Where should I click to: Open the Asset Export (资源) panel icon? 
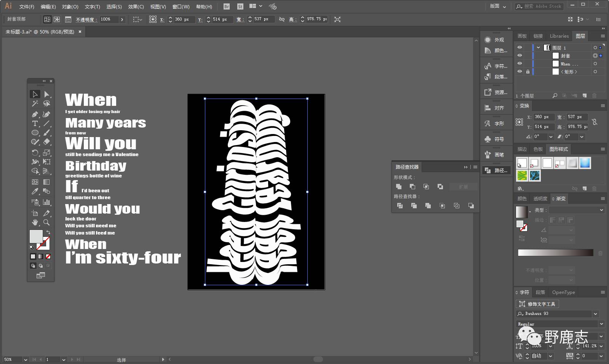click(x=488, y=92)
